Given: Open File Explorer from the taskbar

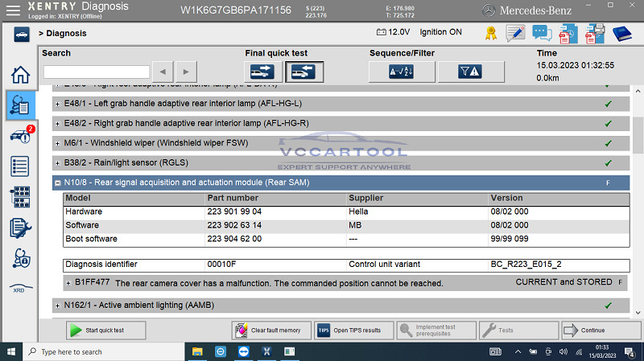Looking at the screenshot, I should [197, 352].
